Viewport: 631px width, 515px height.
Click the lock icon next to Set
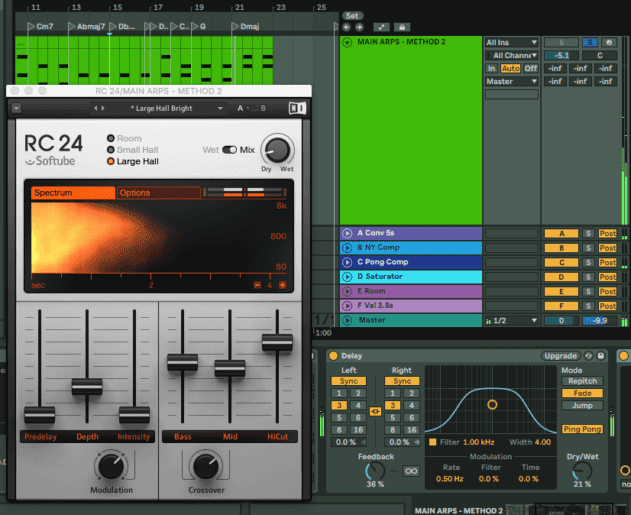click(x=402, y=27)
